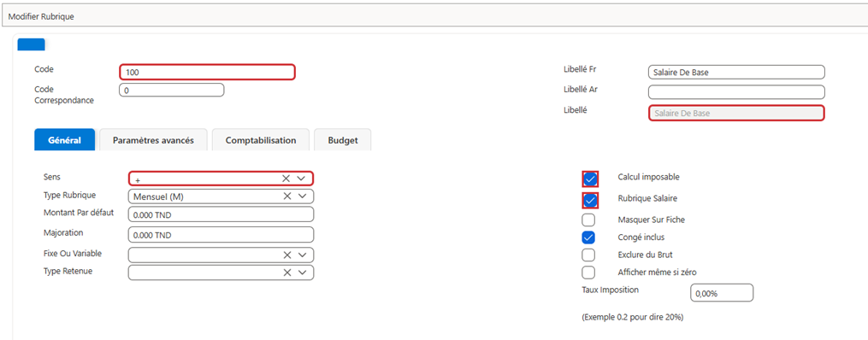Select the greyed Libellé field
Viewport: 868px width, 340px height.
736,113
